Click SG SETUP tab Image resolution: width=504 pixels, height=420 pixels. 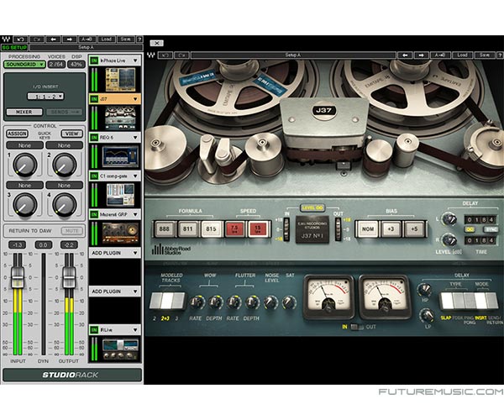tap(14, 47)
